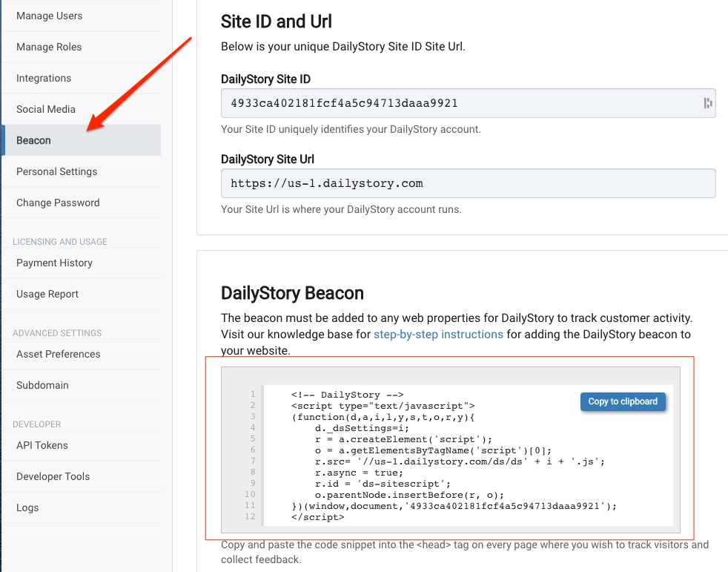View Logs in sidebar
Screen dimensions: 728x572
coord(27,507)
